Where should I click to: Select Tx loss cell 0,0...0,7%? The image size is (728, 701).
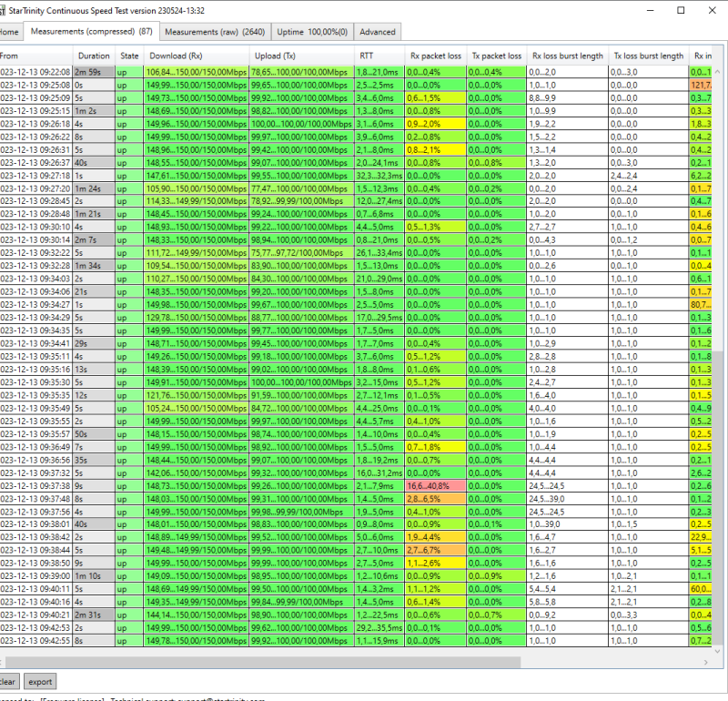(496, 615)
